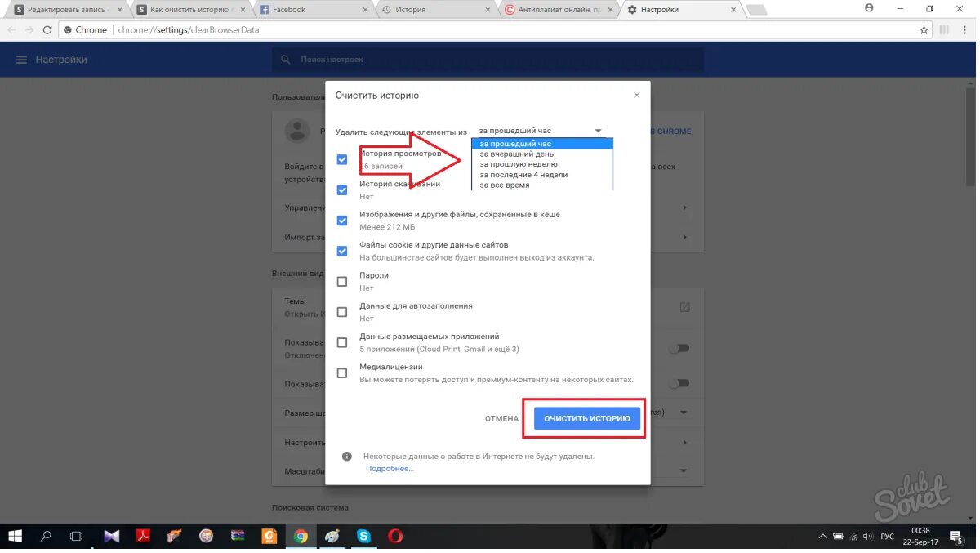This screenshot has height=553, width=980.
Task: Expand the Масштабирование dropdown arrow
Action: [x=684, y=471]
